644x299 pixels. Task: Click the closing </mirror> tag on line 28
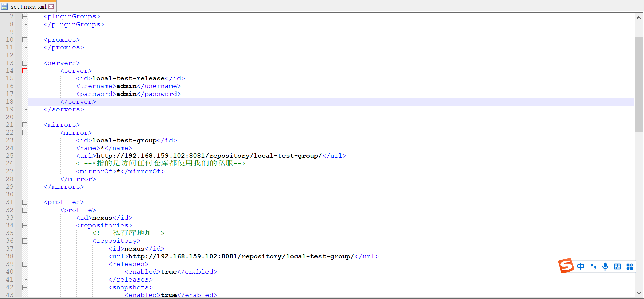78,179
